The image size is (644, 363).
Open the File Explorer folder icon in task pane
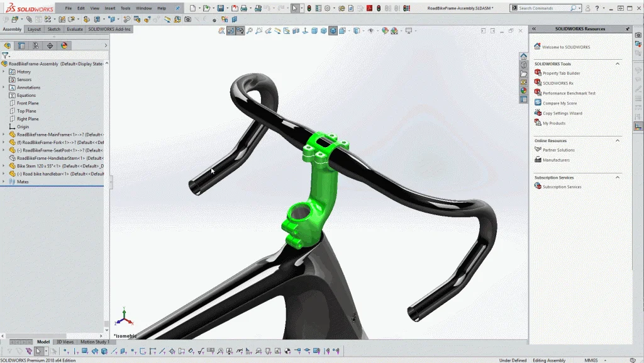tap(524, 74)
